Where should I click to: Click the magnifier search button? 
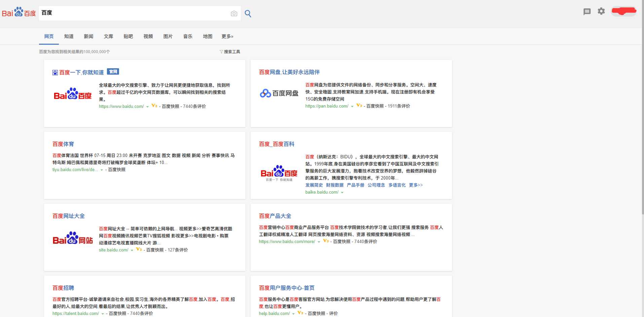click(x=248, y=13)
